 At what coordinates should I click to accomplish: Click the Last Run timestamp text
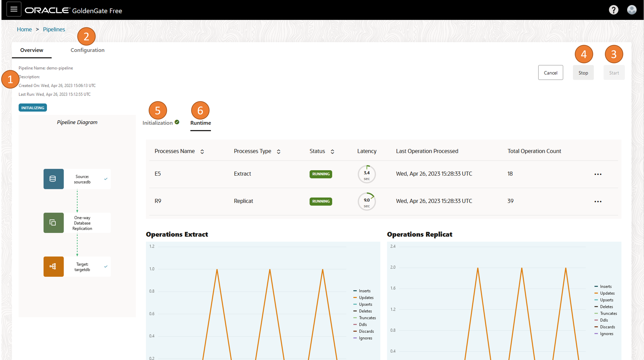tap(54, 94)
